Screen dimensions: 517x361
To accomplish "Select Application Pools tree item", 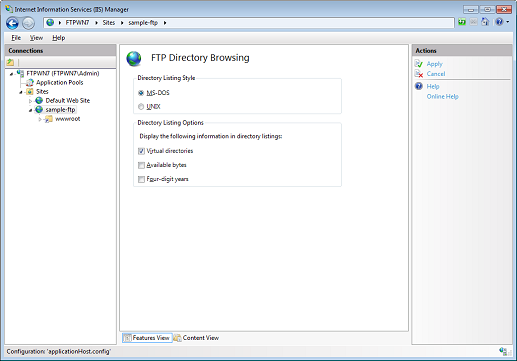I will click(x=60, y=82).
